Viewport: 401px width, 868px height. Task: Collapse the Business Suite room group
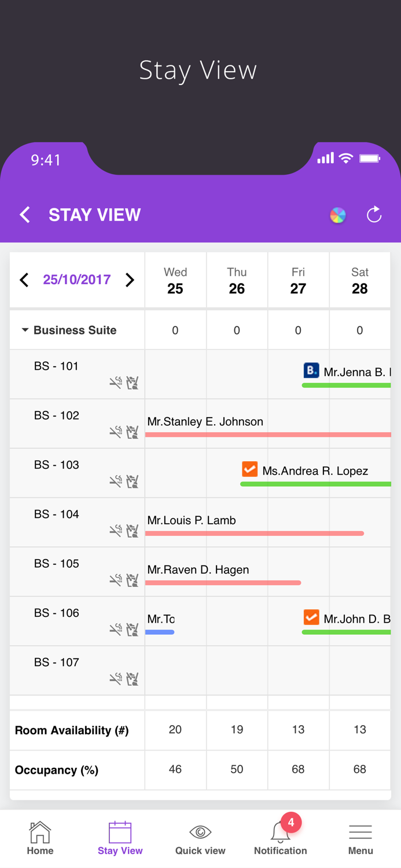25,330
